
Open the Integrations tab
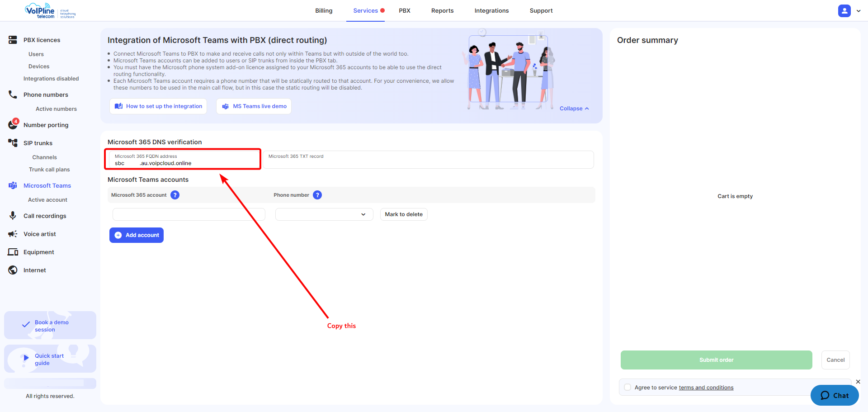pyautogui.click(x=491, y=10)
